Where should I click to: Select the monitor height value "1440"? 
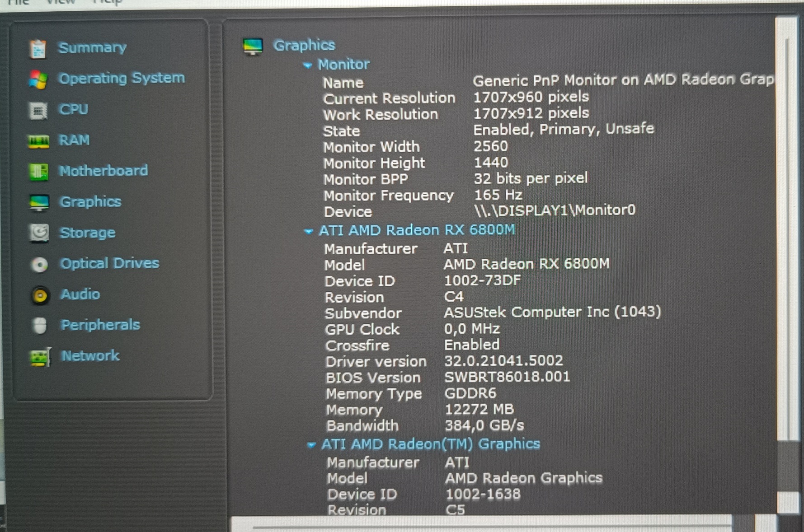(x=491, y=163)
